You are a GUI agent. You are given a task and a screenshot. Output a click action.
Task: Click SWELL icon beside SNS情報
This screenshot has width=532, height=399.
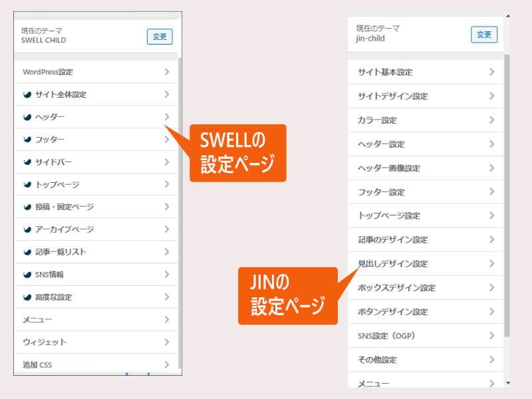pyautogui.click(x=27, y=275)
